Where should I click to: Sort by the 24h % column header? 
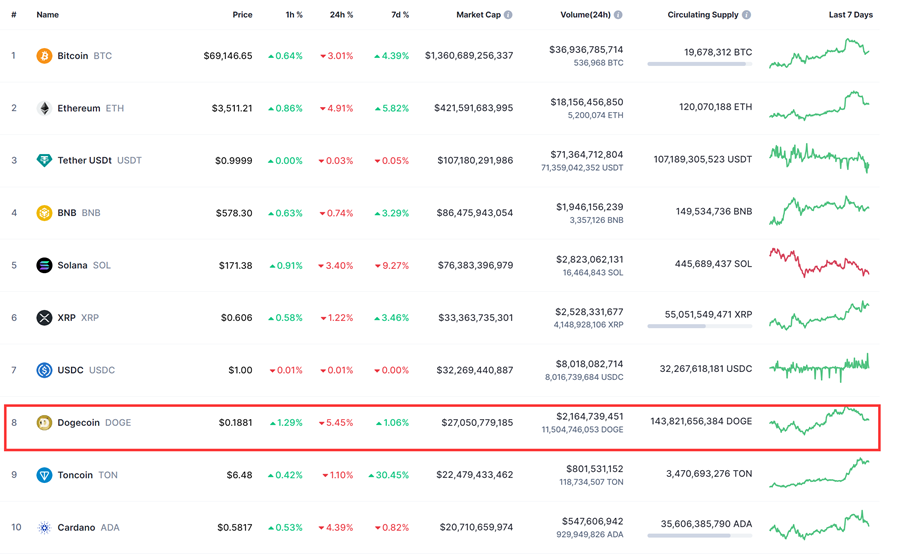pyautogui.click(x=342, y=15)
